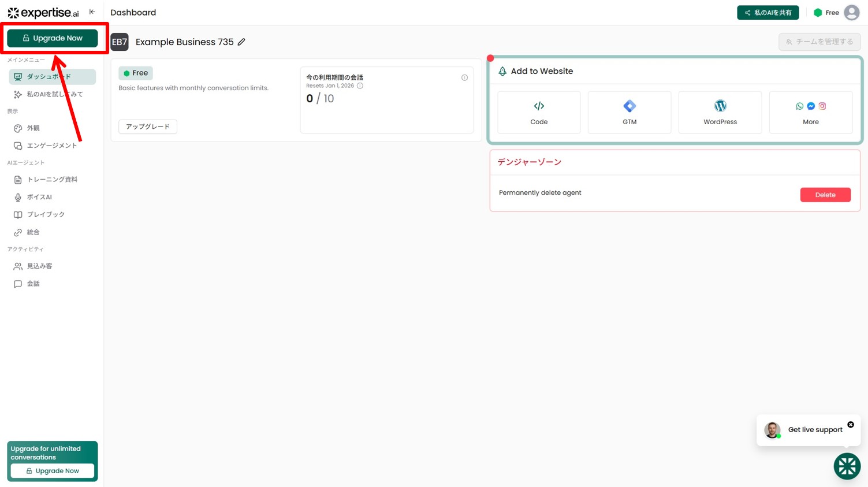Click the Free plan badge in header

826,13
